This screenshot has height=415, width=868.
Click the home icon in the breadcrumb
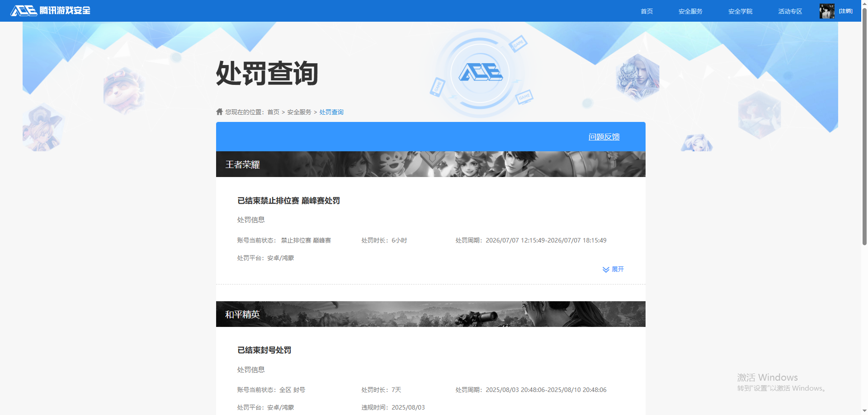pos(220,112)
